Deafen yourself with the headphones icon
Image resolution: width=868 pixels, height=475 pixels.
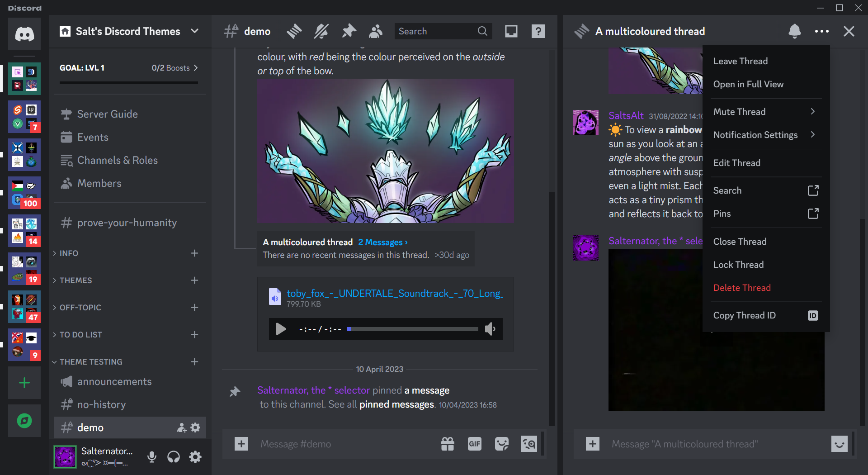click(x=174, y=456)
